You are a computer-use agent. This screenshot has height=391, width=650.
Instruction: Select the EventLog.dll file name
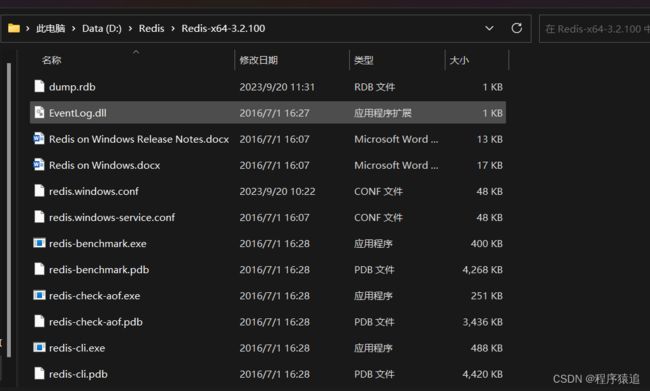(x=78, y=113)
